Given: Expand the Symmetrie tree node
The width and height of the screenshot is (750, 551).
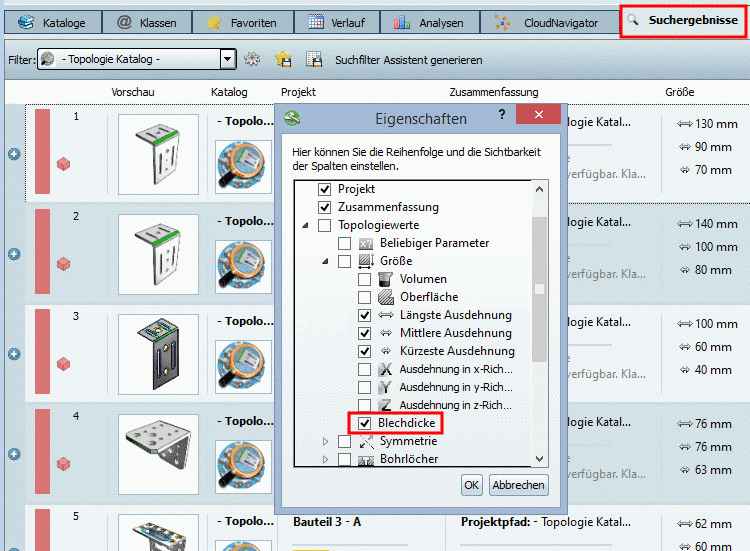Looking at the screenshot, I should 325,441.
